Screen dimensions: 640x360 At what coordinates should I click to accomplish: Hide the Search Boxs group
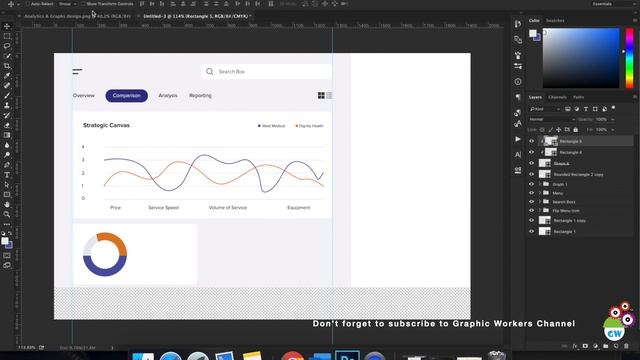[531, 202]
